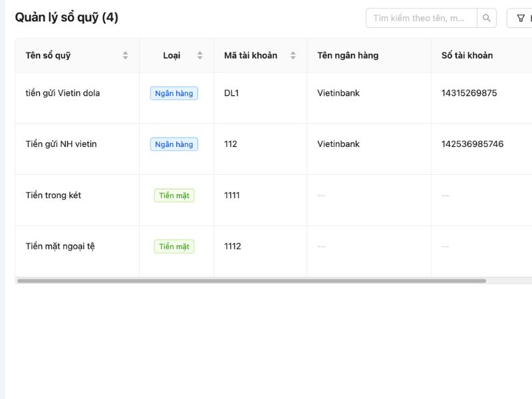Click the Tên ngân hàng column header
This screenshot has width=532, height=399.
348,55
